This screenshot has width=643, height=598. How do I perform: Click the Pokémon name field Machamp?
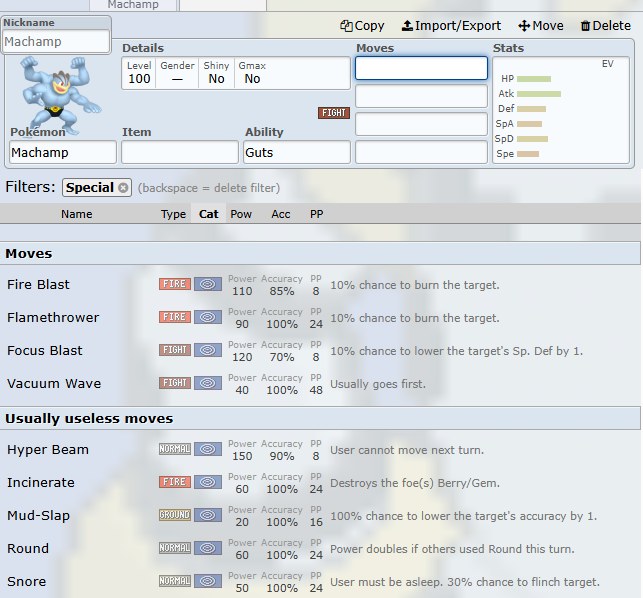tap(63, 152)
